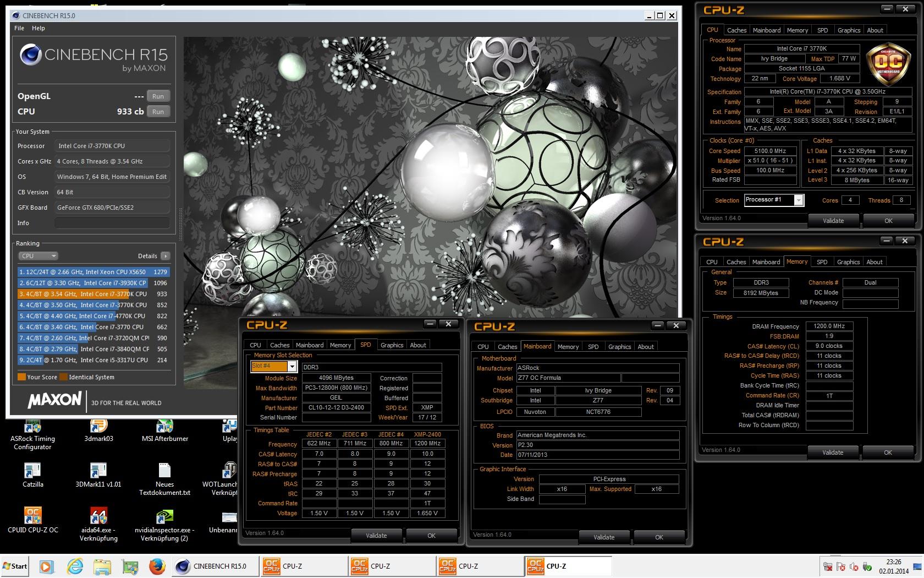Open Internet Explorer from taskbar
Screen dimensions: 924x578
(75, 566)
